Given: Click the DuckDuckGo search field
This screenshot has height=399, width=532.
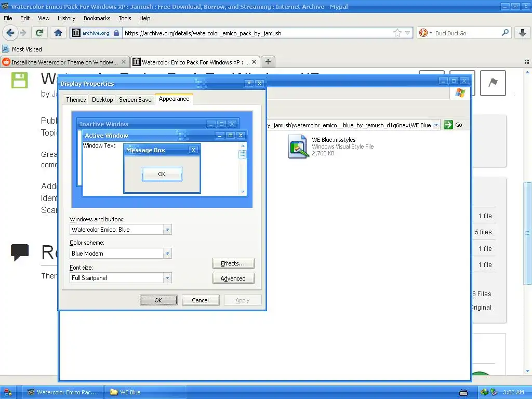Looking at the screenshot, I should [467, 33].
